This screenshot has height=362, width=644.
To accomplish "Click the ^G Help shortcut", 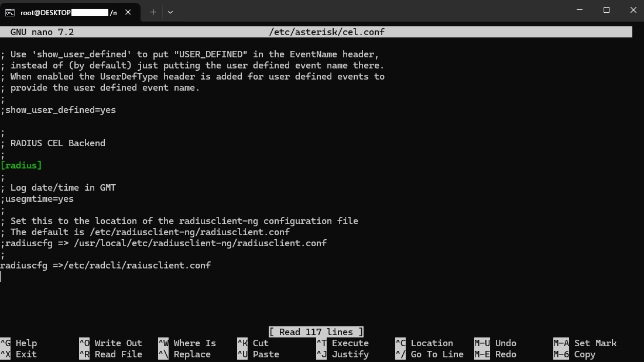I will pos(19,343).
